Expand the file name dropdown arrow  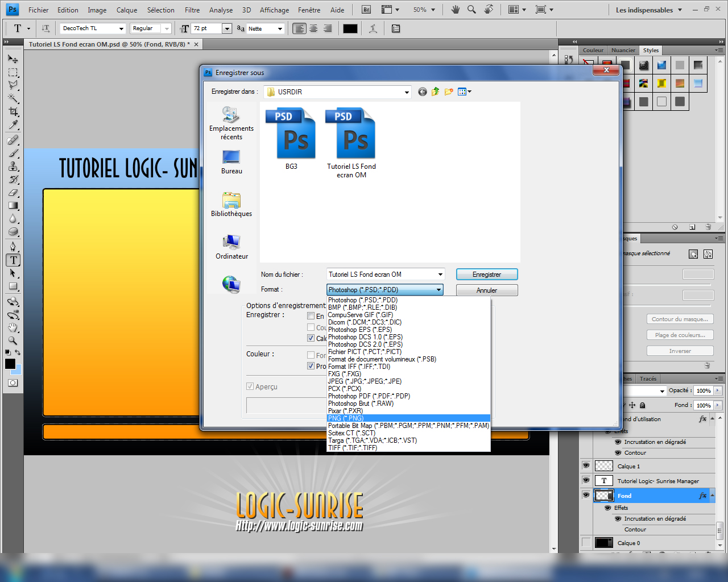tap(440, 275)
